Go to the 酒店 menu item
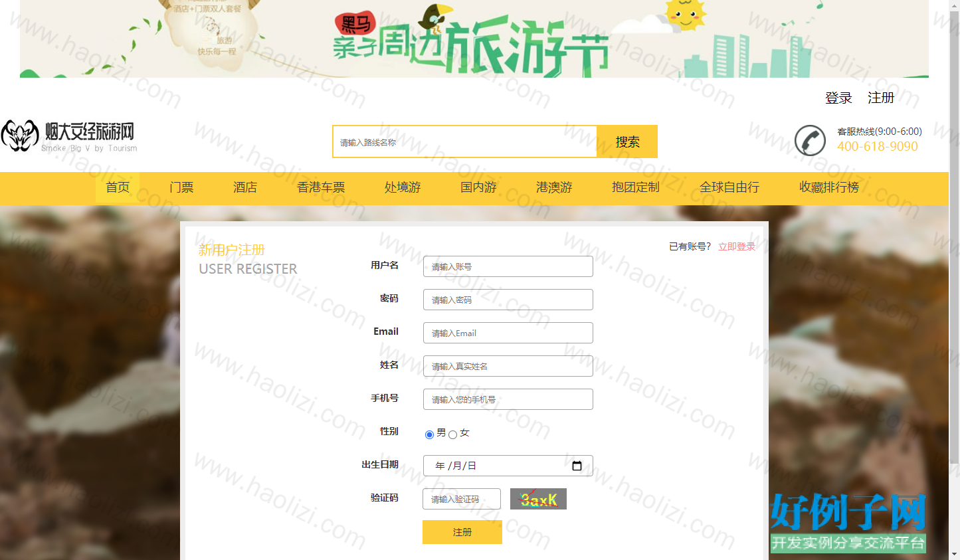Viewport: 960px width, 560px height. [x=245, y=187]
